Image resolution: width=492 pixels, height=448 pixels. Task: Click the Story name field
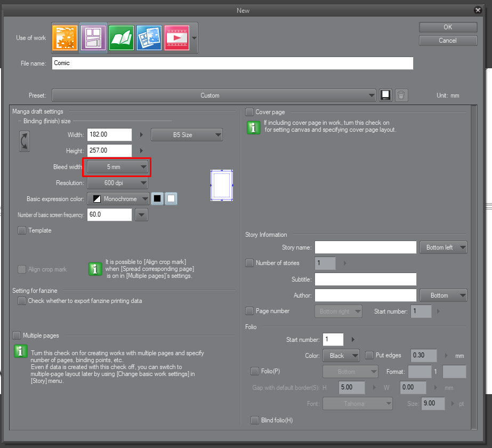[x=366, y=247]
